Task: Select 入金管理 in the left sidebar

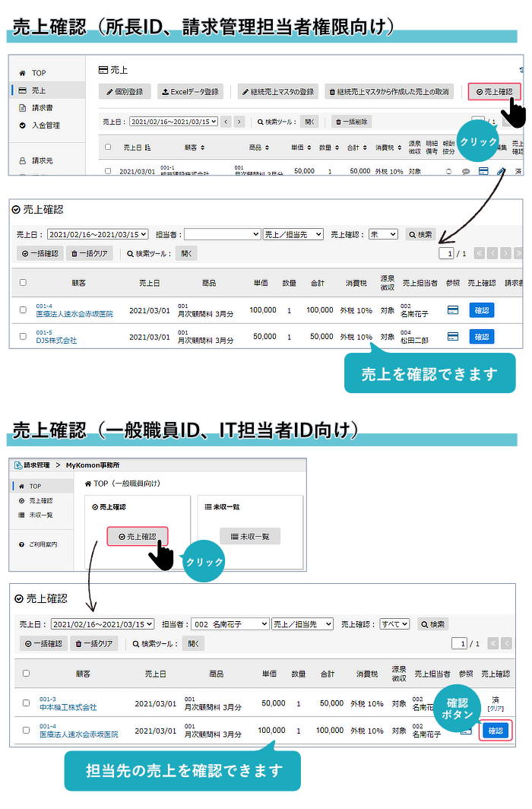Action: pyautogui.click(x=46, y=125)
